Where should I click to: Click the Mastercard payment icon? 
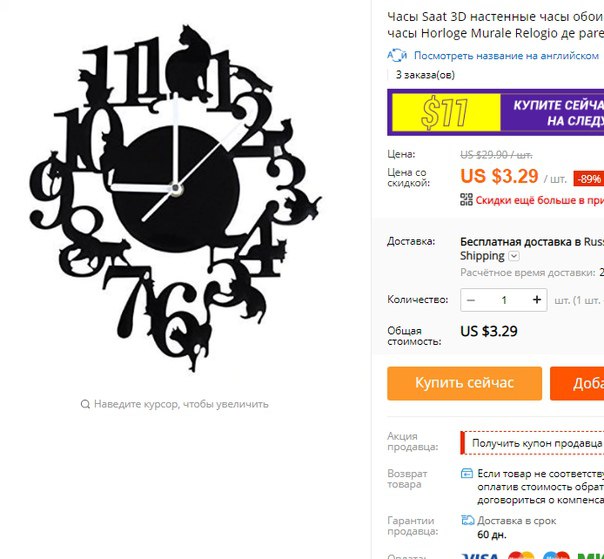coord(521,556)
